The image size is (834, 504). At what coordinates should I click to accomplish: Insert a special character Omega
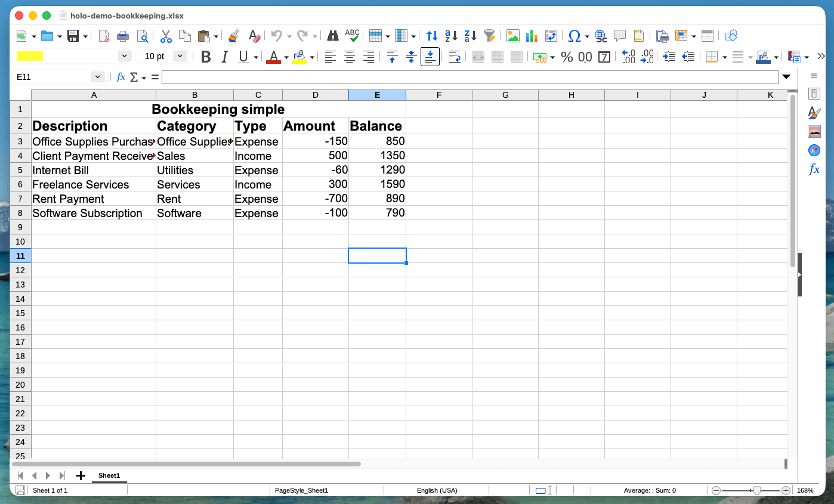click(x=574, y=36)
